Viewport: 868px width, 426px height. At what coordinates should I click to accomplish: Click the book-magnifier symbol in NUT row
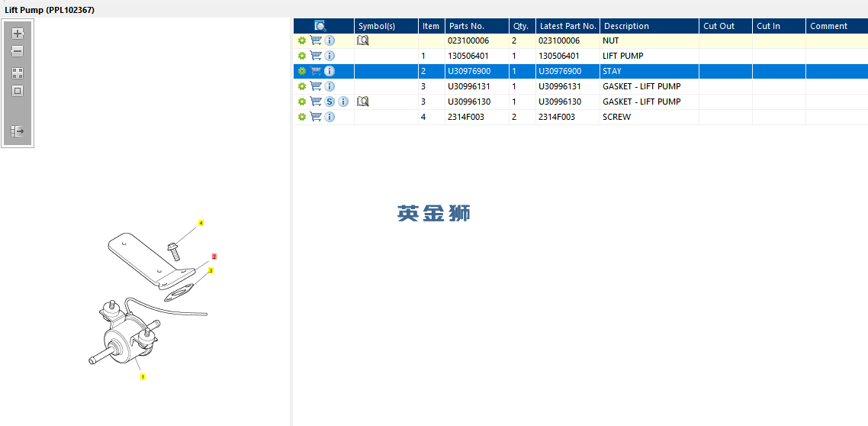pos(362,40)
